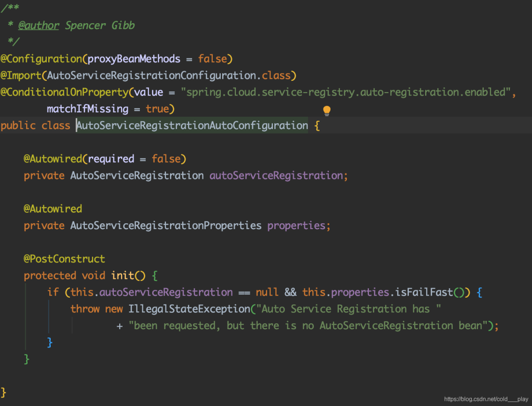Click the matchIfMissing attribute
532x406 pixels.
click(87, 108)
